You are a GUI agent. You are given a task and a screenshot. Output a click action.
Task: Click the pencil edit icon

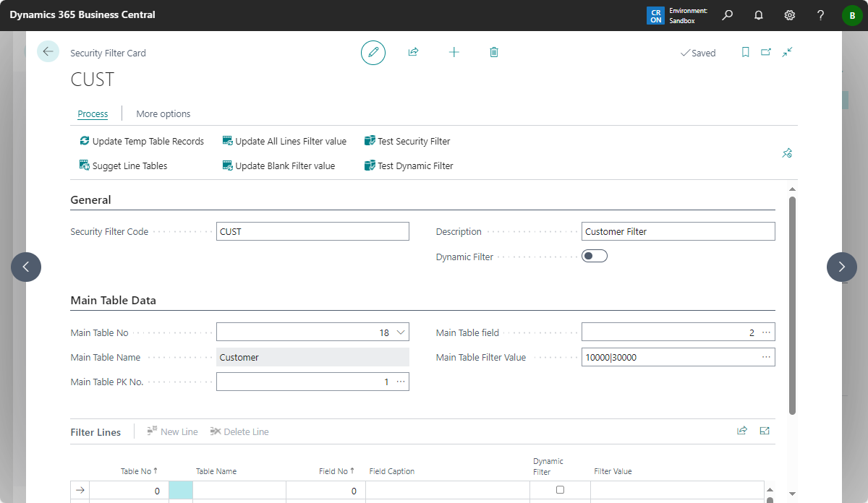coord(373,52)
